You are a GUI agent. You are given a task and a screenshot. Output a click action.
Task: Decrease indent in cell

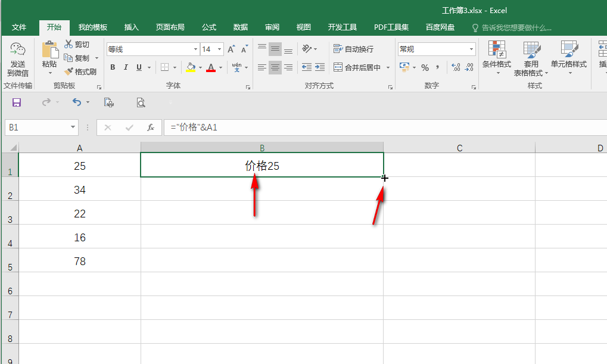[307, 67]
